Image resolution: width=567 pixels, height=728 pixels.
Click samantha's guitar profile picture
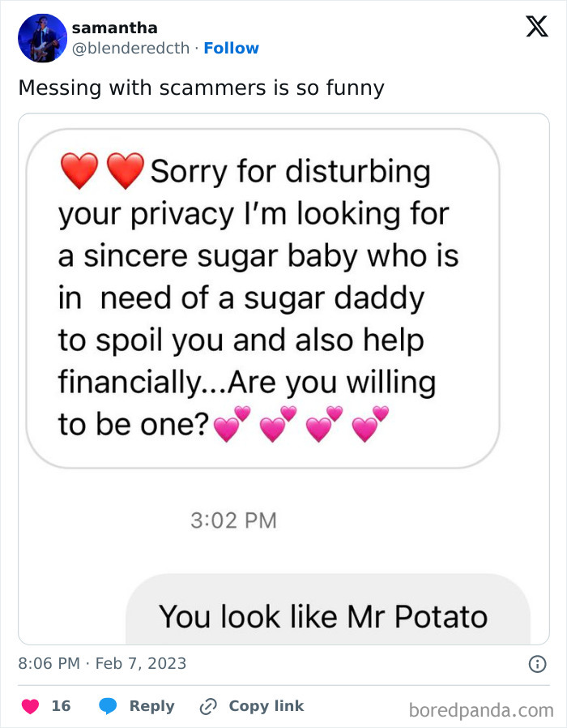pyautogui.click(x=41, y=38)
